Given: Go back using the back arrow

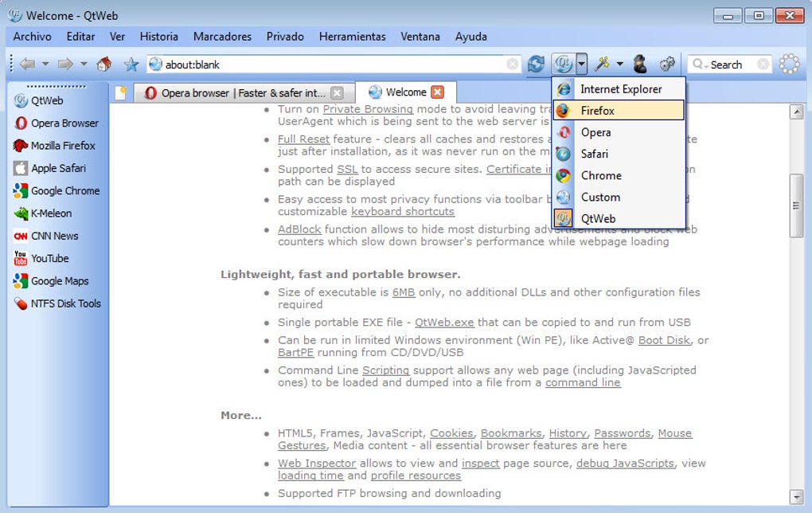Looking at the screenshot, I should point(27,65).
